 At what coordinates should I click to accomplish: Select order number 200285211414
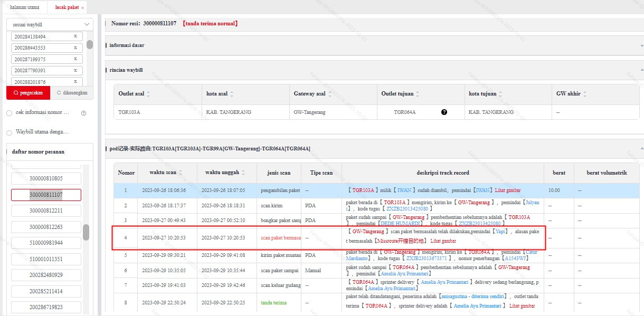46,291
